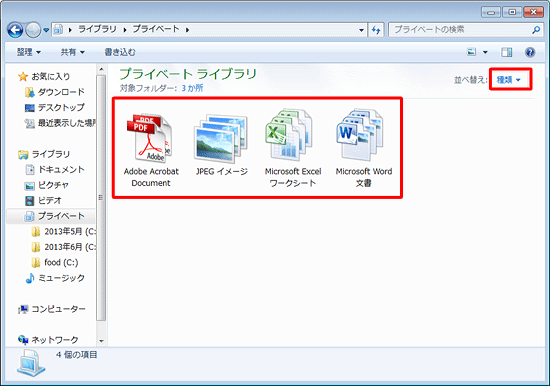The width and height of the screenshot is (550, 386).
Task: Click the navigation pane scrollbar up arrow
Action: coord(101,69)
